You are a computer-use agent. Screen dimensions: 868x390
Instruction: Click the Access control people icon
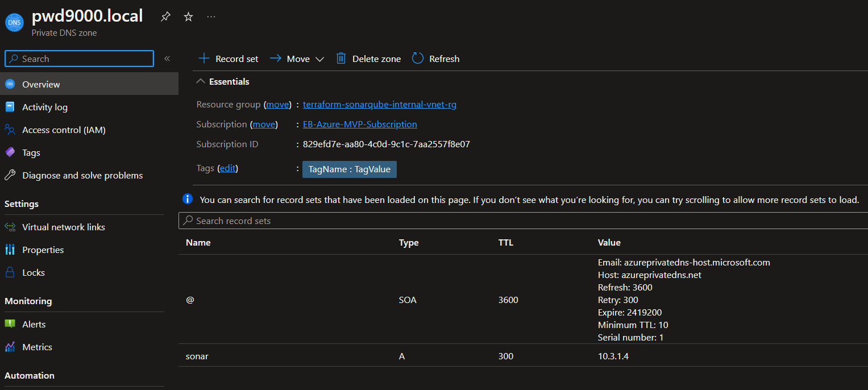(x=10, y=130)
